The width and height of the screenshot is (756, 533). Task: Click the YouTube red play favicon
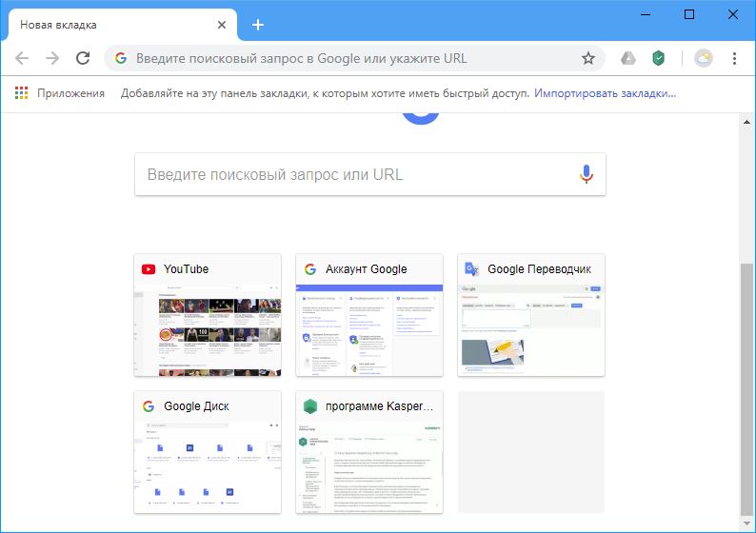click(x=149, y=269)
